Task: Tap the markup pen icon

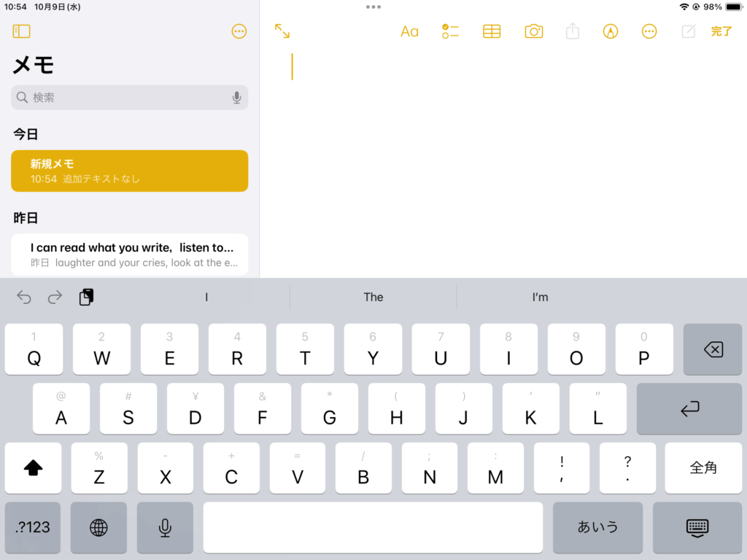Action: pyautogui.click(x=611, y=31)
